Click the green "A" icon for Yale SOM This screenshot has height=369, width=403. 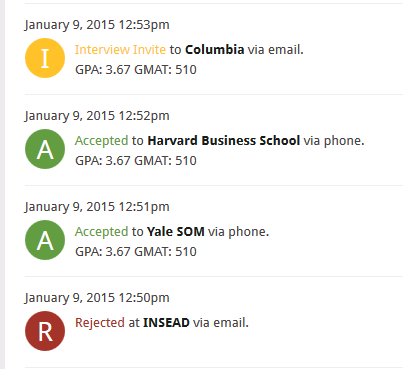pyautogui.click(x=45, y=240)
